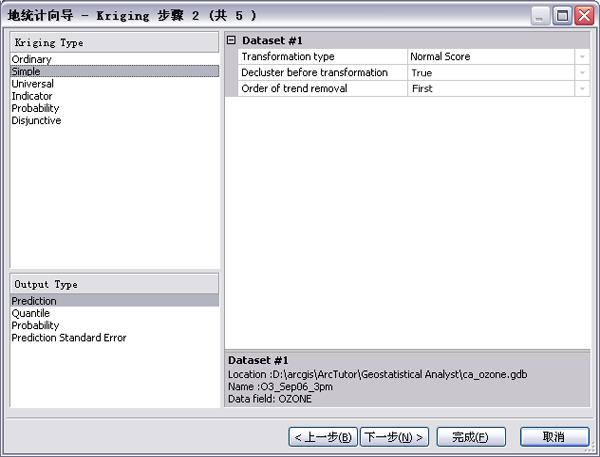Select Prediction Standard Error output
The width and height of the screenshot is (600, 457).
69,338
